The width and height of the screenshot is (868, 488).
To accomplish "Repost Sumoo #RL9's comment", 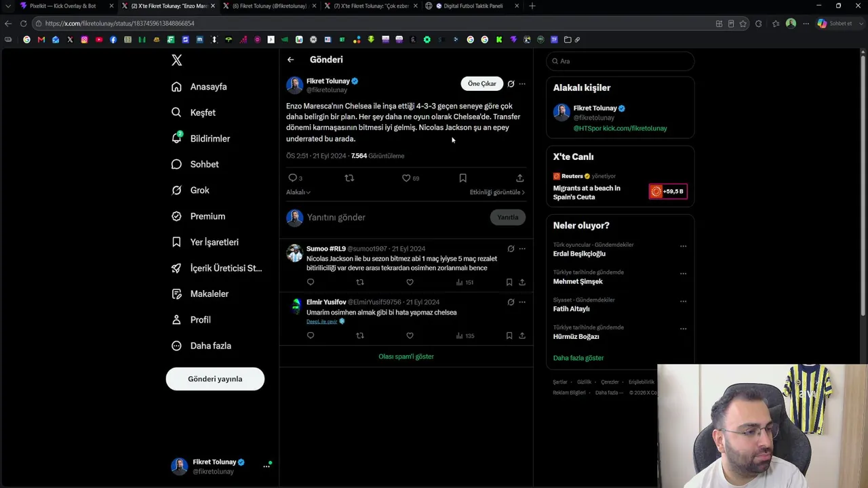I will click(x=360, y=282).
